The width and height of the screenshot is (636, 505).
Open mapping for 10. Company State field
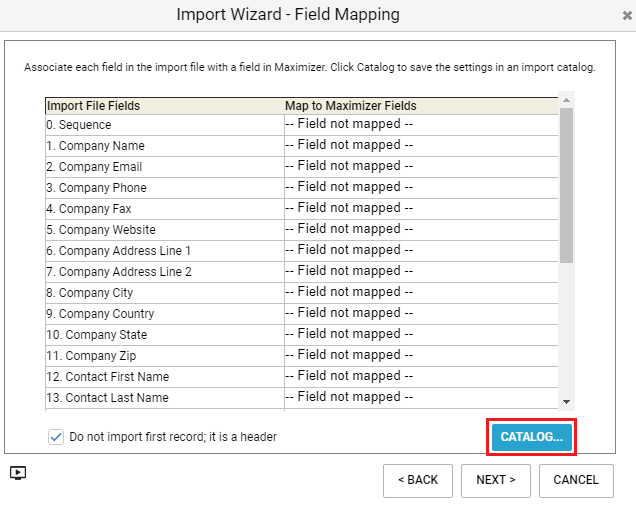tap(421, 335)
